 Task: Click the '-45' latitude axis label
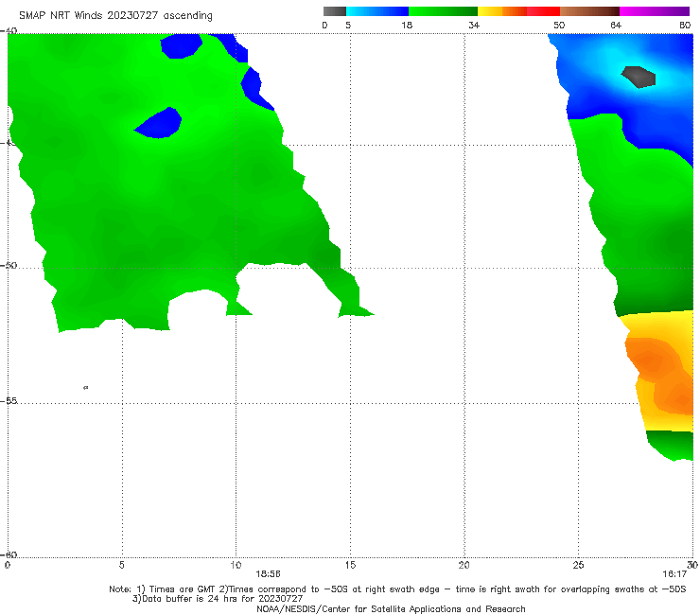click(9, 143)
